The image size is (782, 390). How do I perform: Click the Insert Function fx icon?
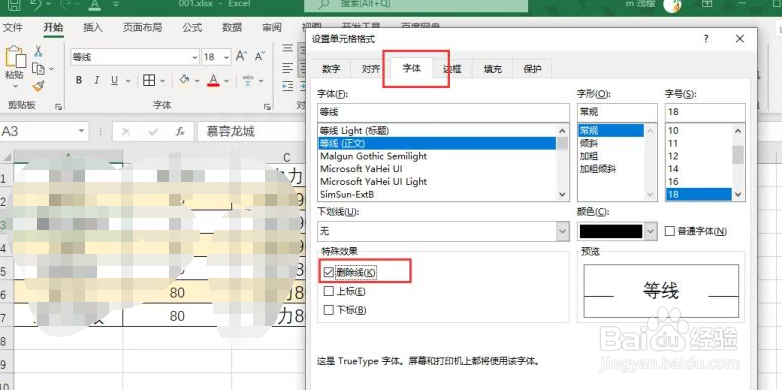tap(180, 132)
